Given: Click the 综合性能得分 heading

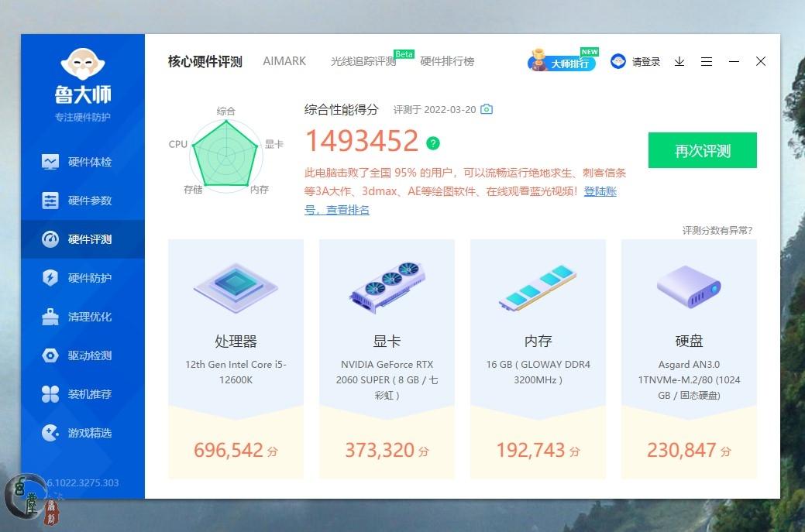Looking at the screenshot, I should tap(342, 109).
